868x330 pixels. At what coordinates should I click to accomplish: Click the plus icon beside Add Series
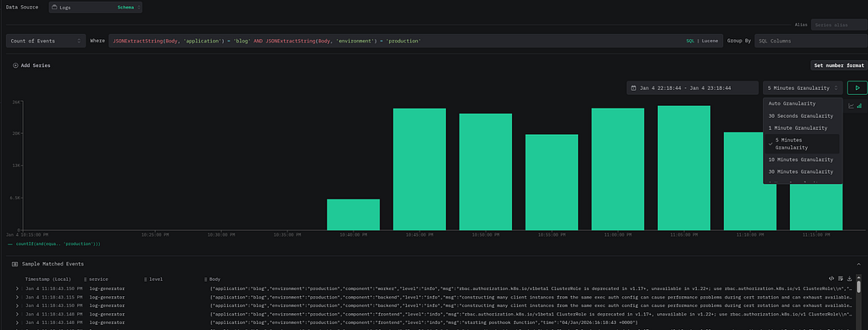click(x=15, y=65)
